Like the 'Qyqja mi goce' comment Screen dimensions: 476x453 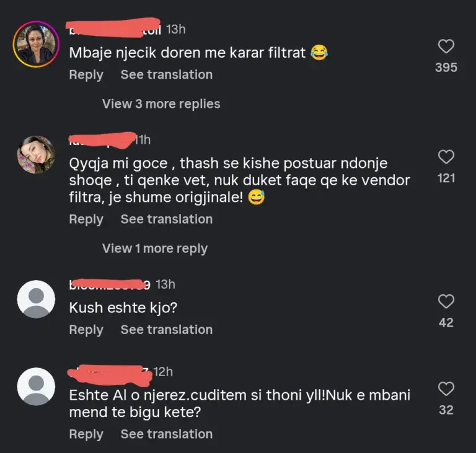(446, 157)
